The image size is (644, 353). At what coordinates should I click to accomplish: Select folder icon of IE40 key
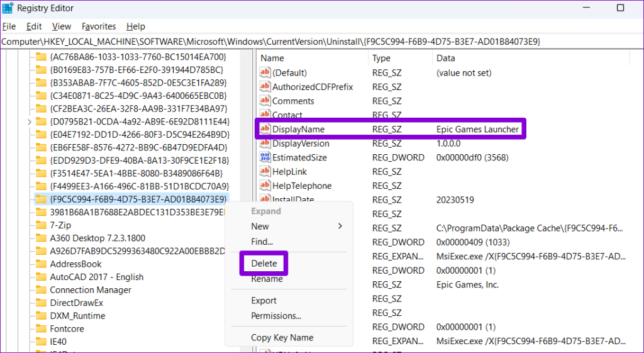point(41,342)
